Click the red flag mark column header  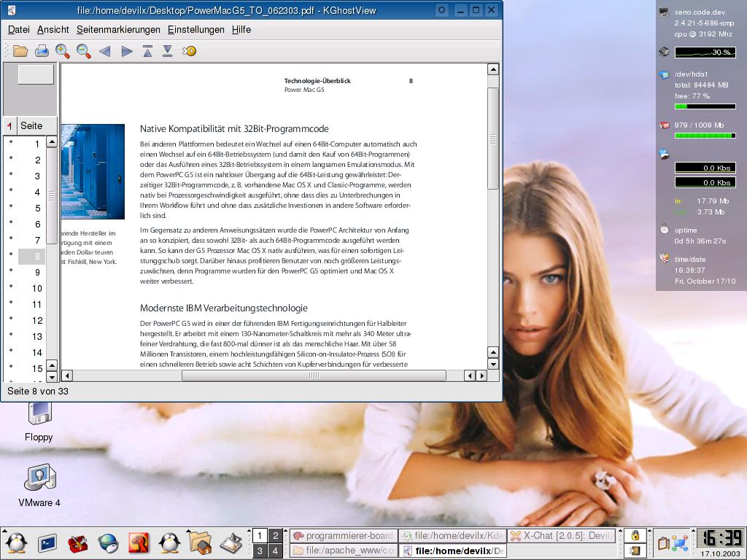click(x=9, y=125)
